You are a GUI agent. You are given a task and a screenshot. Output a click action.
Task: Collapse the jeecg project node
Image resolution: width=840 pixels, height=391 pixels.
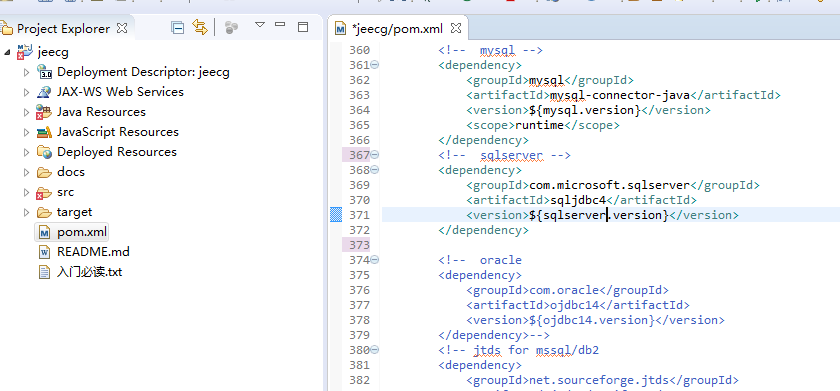point(6,52)
